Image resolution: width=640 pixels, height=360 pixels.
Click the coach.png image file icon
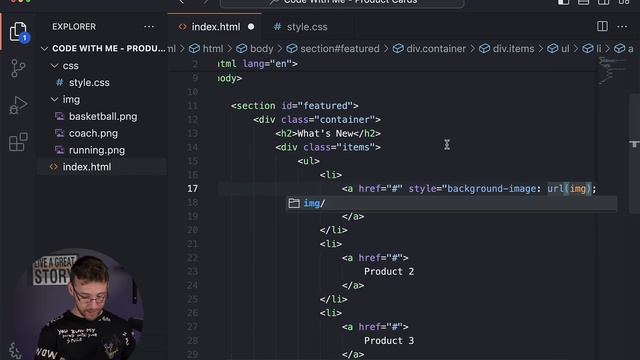pos(60,133)
